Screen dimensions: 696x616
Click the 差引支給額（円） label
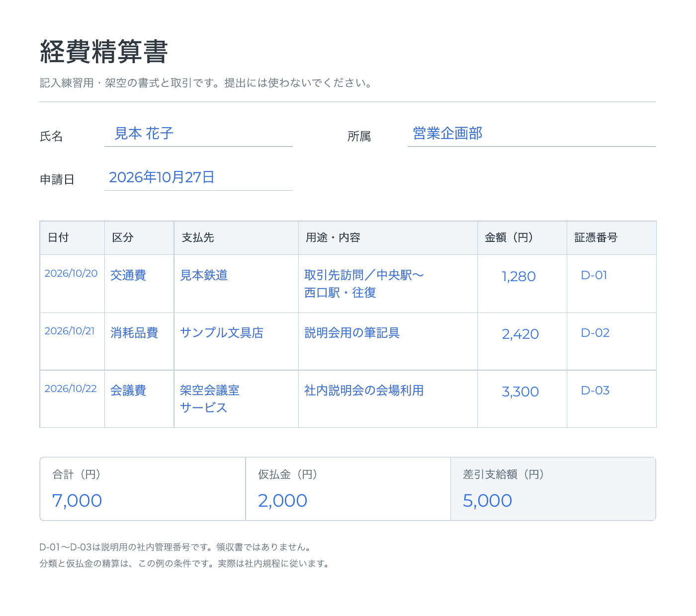pos(504,475)
